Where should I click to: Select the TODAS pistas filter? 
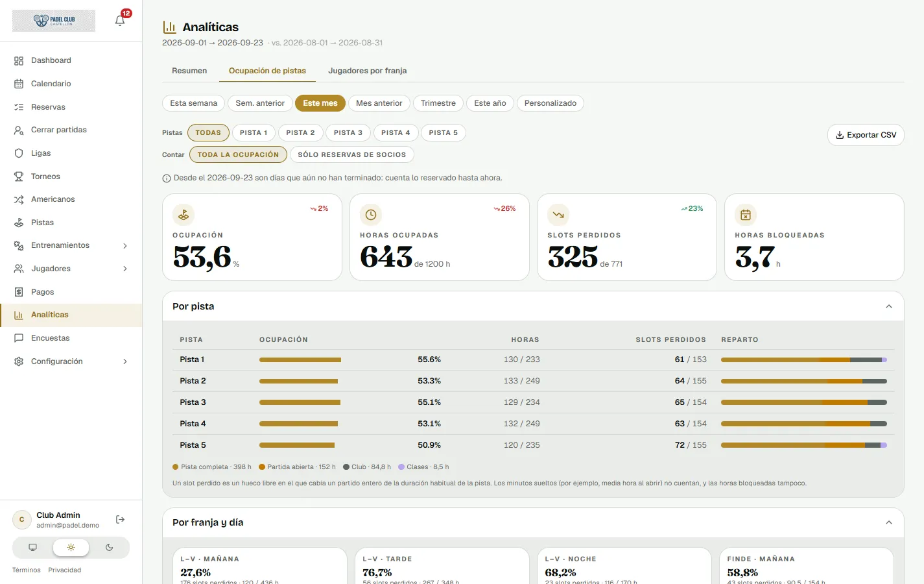pyautogui.click(x=208, y=132)
